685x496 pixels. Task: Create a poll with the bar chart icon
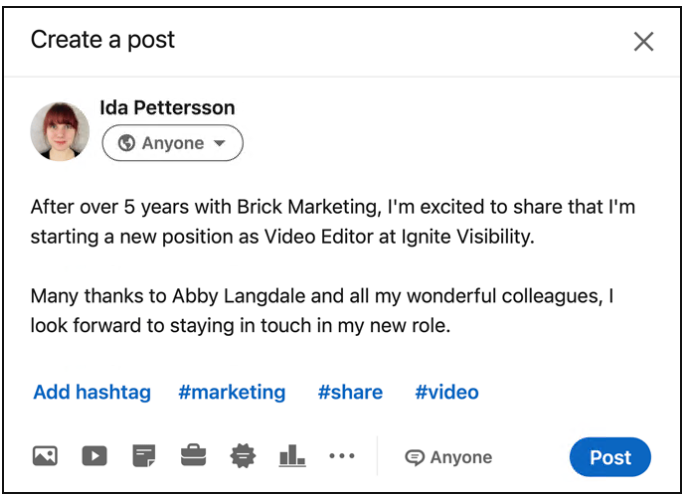(292, 457)
